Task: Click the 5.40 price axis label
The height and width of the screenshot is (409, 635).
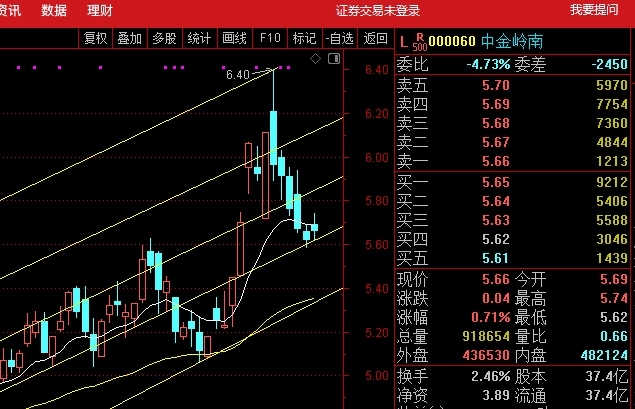Action: pos(377,289)
